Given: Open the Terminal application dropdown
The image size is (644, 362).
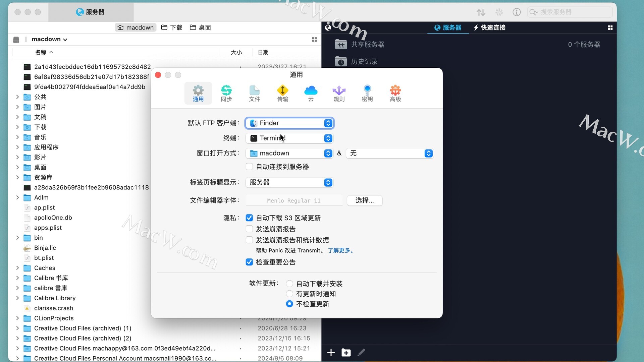Looking at the screenshot, I should (x=289, y=138).
